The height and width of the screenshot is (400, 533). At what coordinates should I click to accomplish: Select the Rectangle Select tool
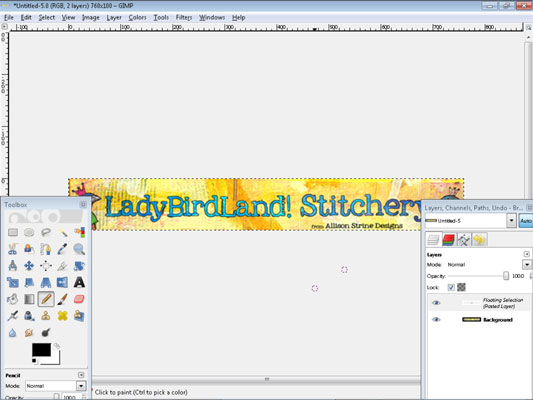coord(13,232)
